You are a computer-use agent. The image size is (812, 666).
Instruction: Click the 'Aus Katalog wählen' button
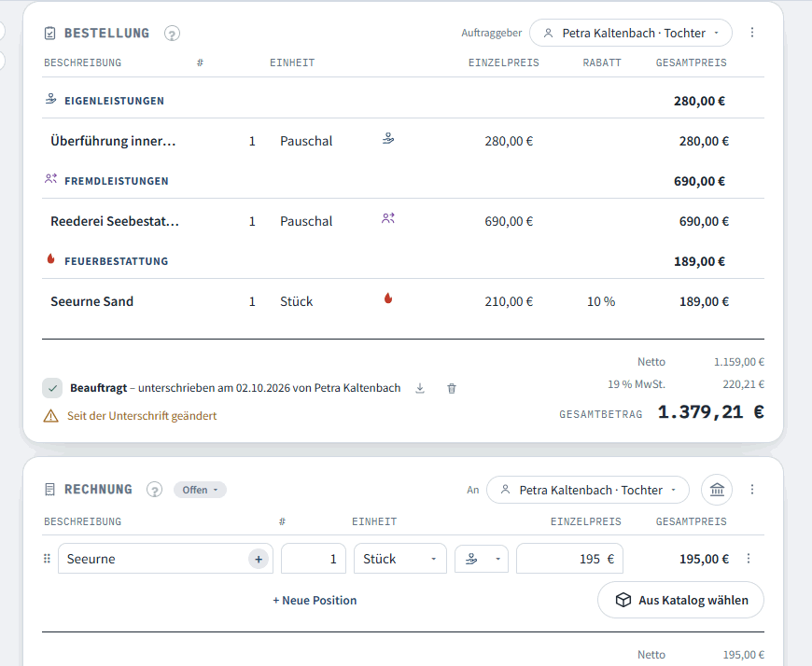[680, 600]
